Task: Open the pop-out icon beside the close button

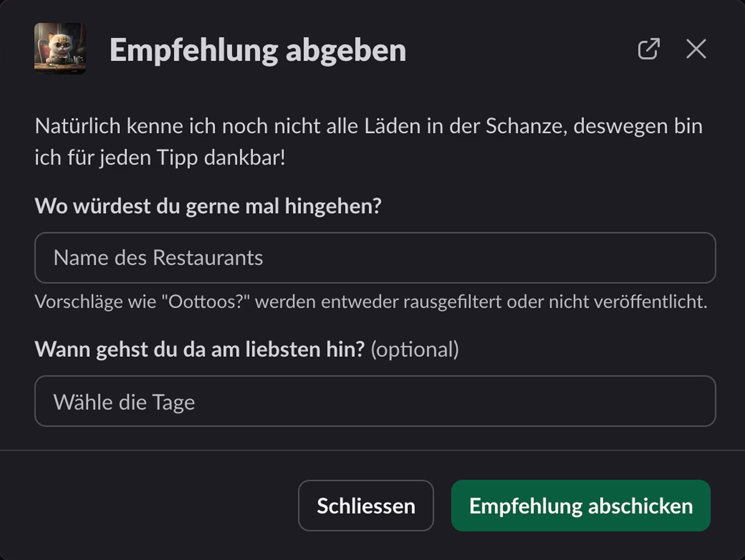Action: (650, 48)
